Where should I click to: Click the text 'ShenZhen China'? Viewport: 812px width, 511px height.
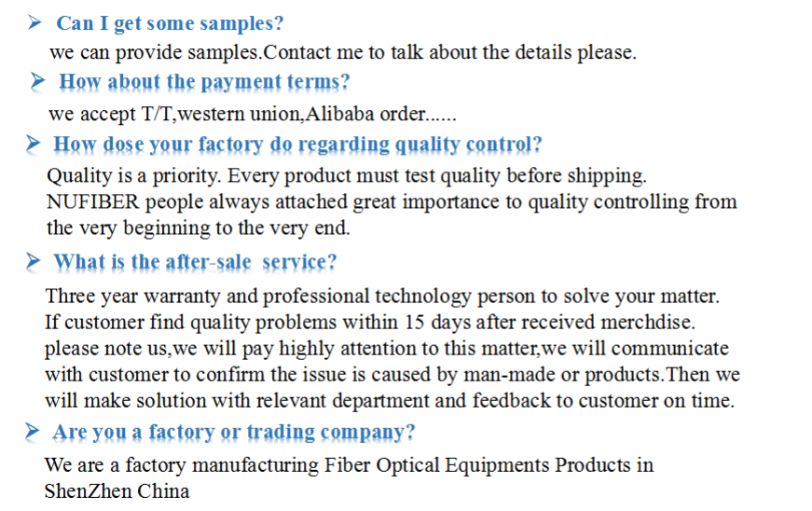117,491
